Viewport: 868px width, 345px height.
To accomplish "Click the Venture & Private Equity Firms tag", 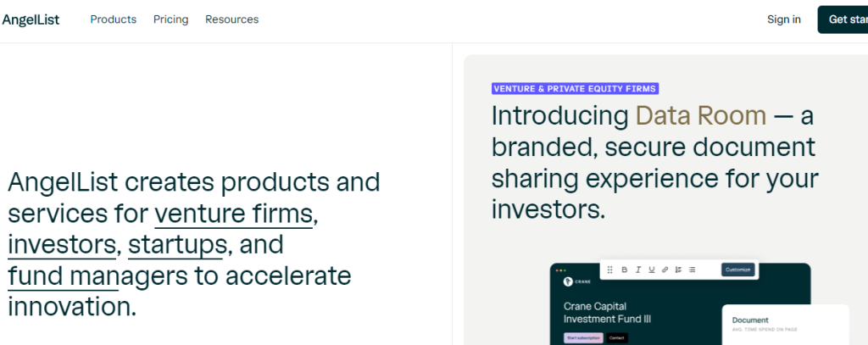I will [x=575, y=89].
